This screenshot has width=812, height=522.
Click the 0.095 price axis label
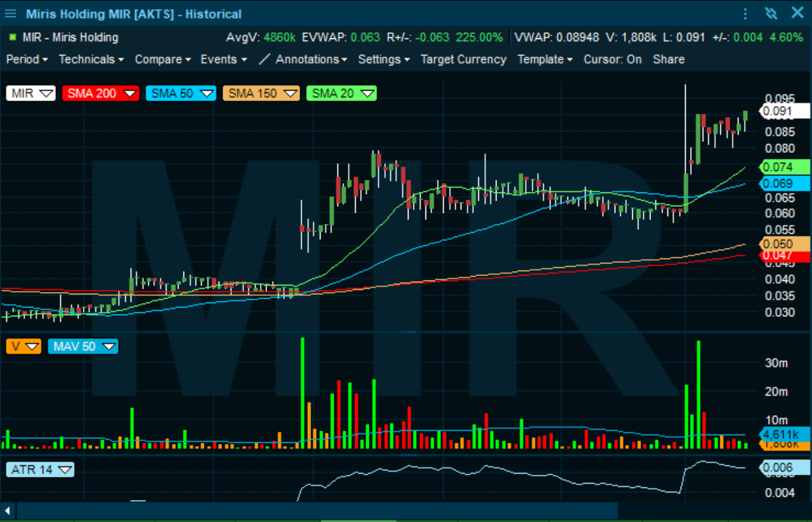pos(781,99)
